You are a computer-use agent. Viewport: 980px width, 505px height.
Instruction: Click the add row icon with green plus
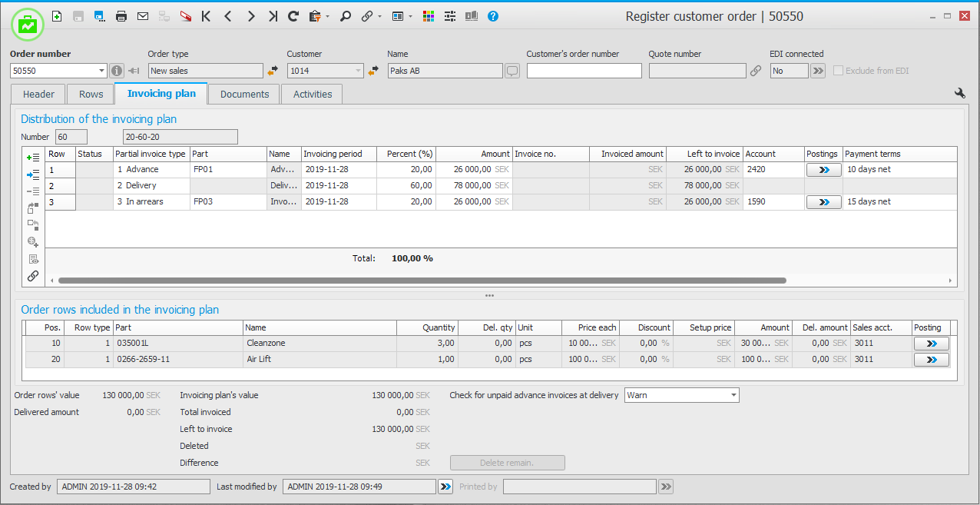[x=33, y=157]
